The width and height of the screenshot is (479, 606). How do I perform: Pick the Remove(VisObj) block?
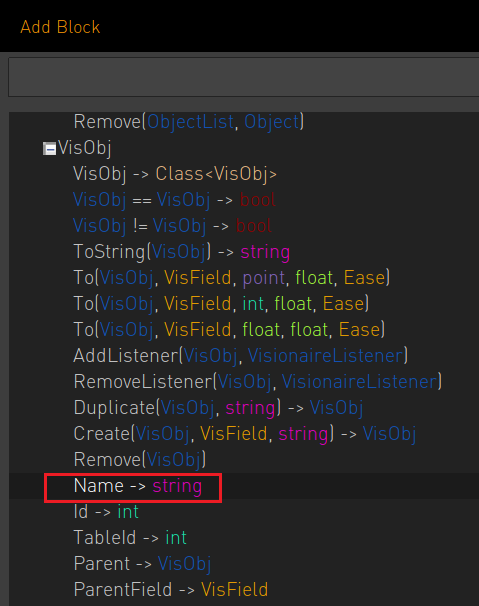click(140, 460)
